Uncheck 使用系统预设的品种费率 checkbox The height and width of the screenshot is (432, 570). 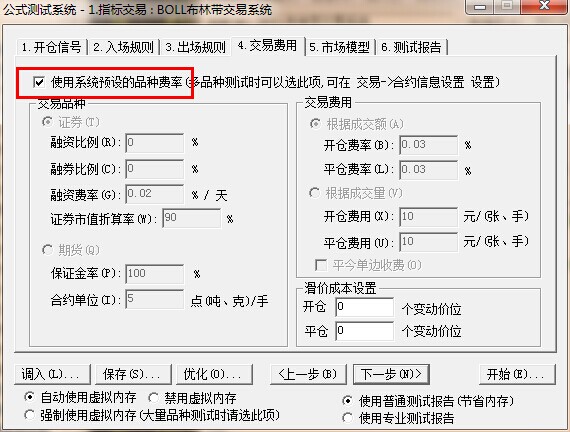pos(39,82)
